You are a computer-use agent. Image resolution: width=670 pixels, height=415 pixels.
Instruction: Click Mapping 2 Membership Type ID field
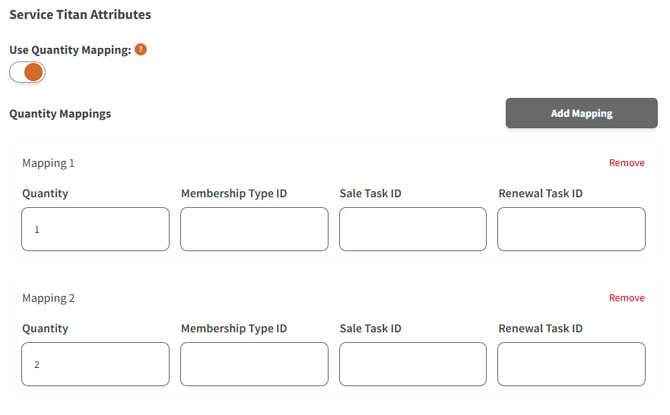click(254, 364)
